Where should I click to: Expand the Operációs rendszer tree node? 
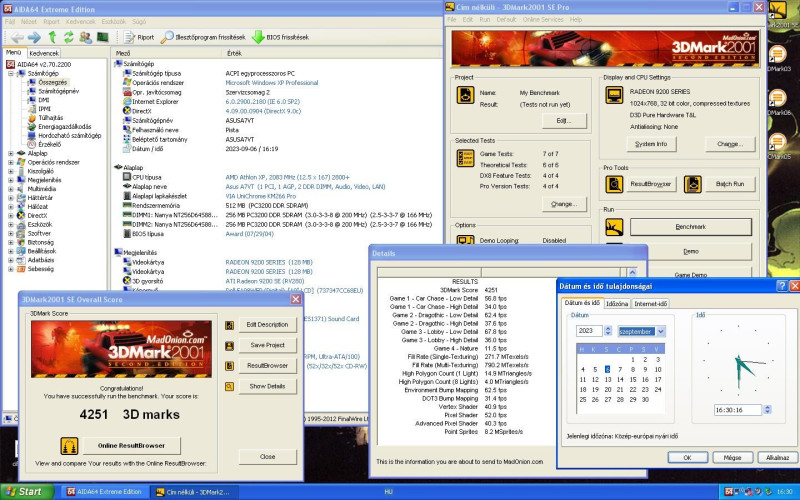[x=11, y=162]
